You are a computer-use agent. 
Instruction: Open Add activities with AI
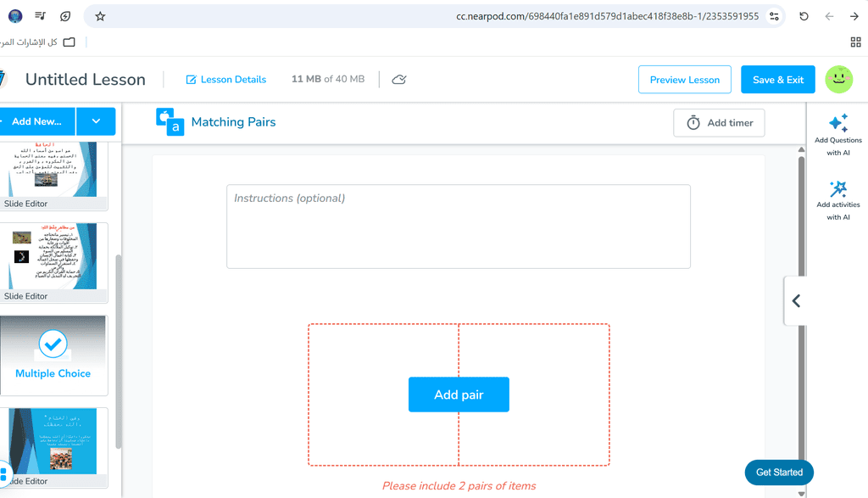(x=838, y=200)
